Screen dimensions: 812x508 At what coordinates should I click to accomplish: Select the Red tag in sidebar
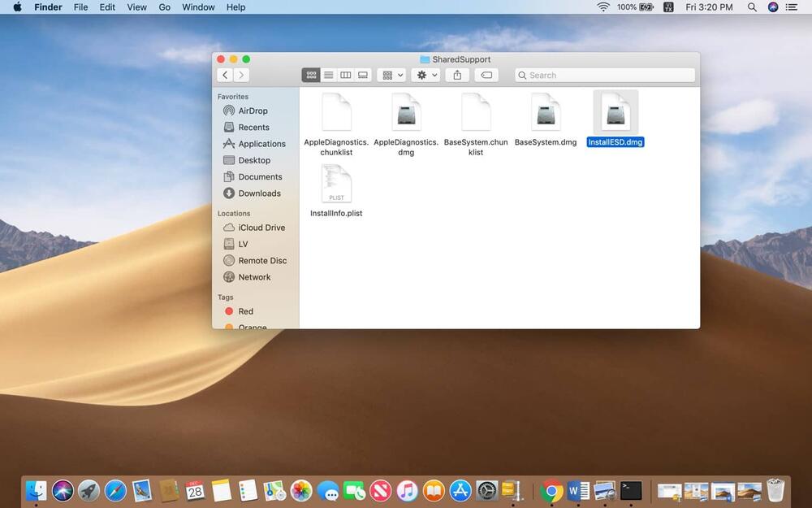click(x=245, y=311)
